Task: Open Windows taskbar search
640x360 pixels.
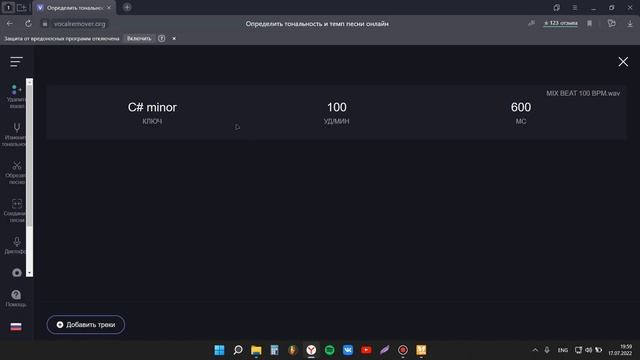Action: pyautogui.click(x=238, y=350)
